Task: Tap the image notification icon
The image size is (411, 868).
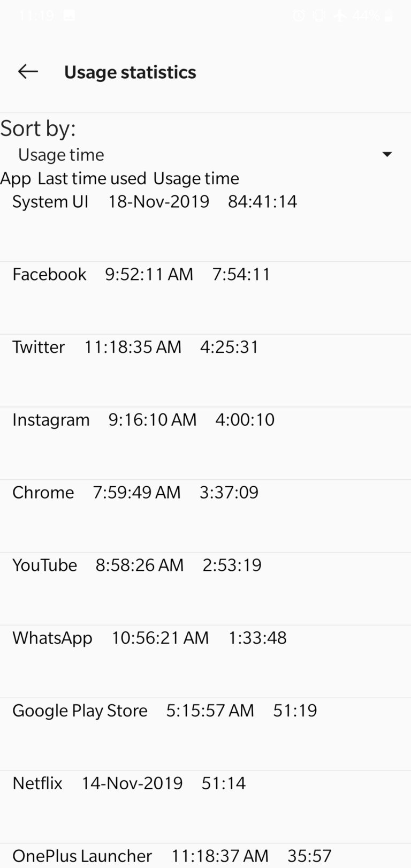Action: coord(69,16)
